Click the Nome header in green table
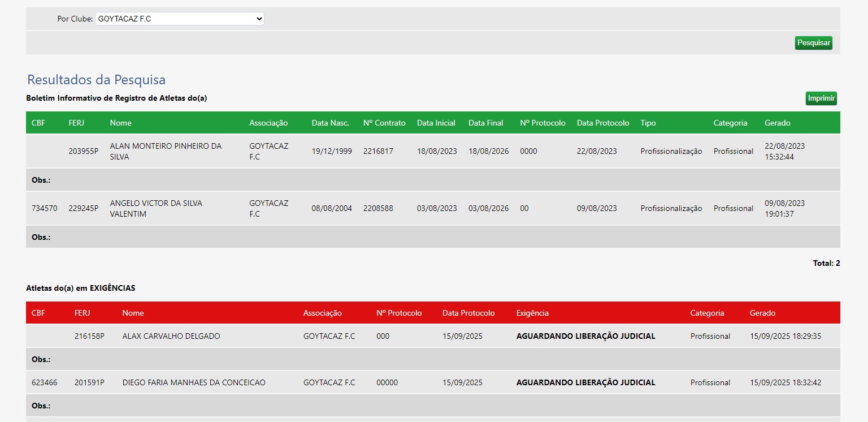 (120, 123)
